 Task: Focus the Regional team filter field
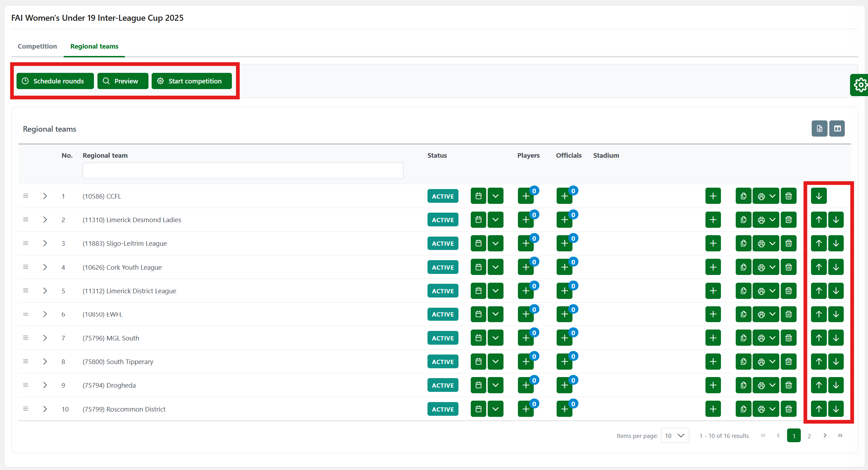[243, 171]
